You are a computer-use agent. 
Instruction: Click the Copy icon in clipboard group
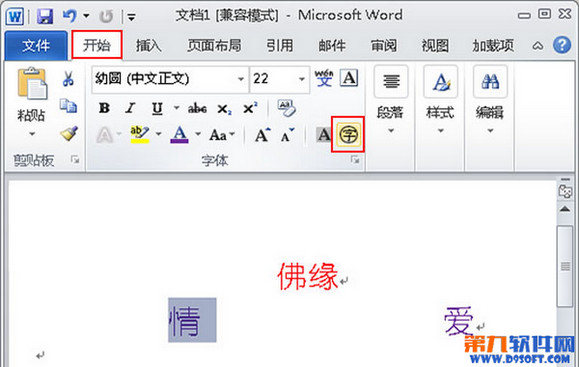click(68, 106)
